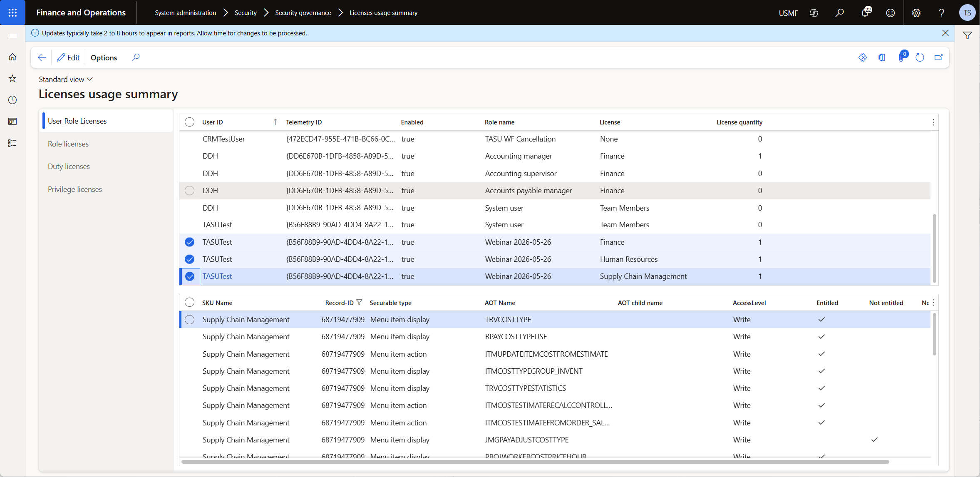Open the feedback smiley icon
This screenshot has width=980, height=477.
(x=891, y=13)
